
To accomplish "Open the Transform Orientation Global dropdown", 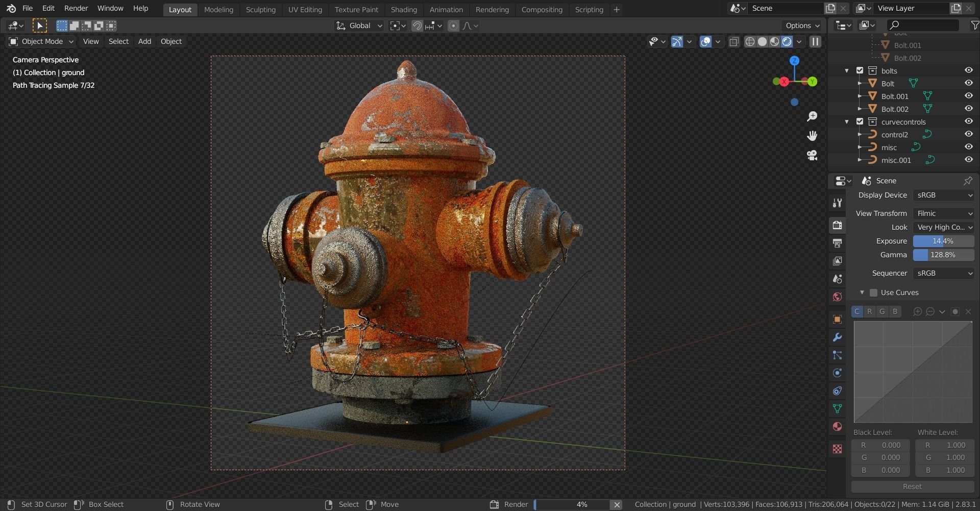I will (x=359, y=25).
